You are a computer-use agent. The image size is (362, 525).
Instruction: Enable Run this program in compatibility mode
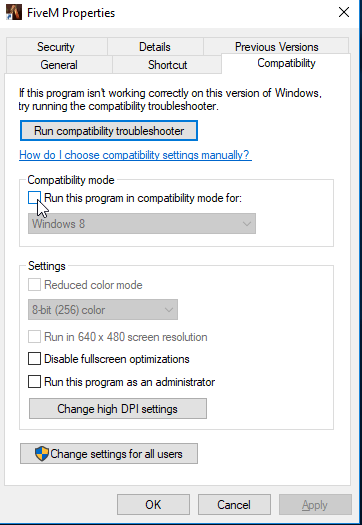tap(34, 198)
